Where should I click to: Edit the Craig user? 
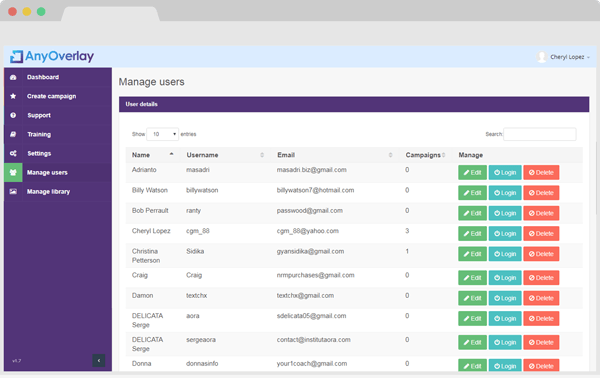[473, 278]
